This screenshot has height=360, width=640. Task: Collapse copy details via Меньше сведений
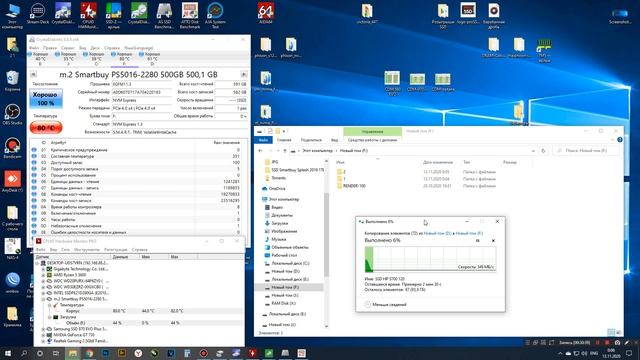(x=386, y=304)
